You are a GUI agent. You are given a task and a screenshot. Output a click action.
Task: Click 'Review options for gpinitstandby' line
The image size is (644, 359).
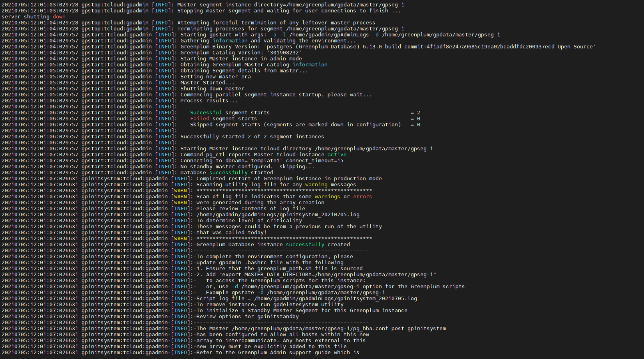pos(247,316)
